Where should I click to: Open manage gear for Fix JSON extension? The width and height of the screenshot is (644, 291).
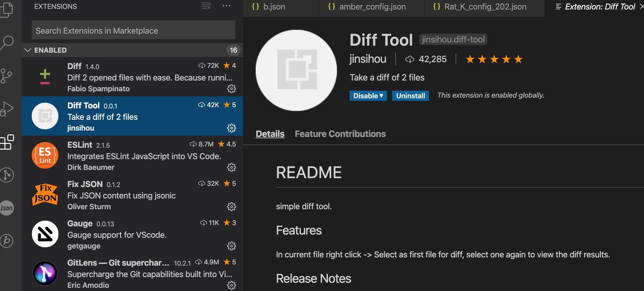tap(232, 207)
